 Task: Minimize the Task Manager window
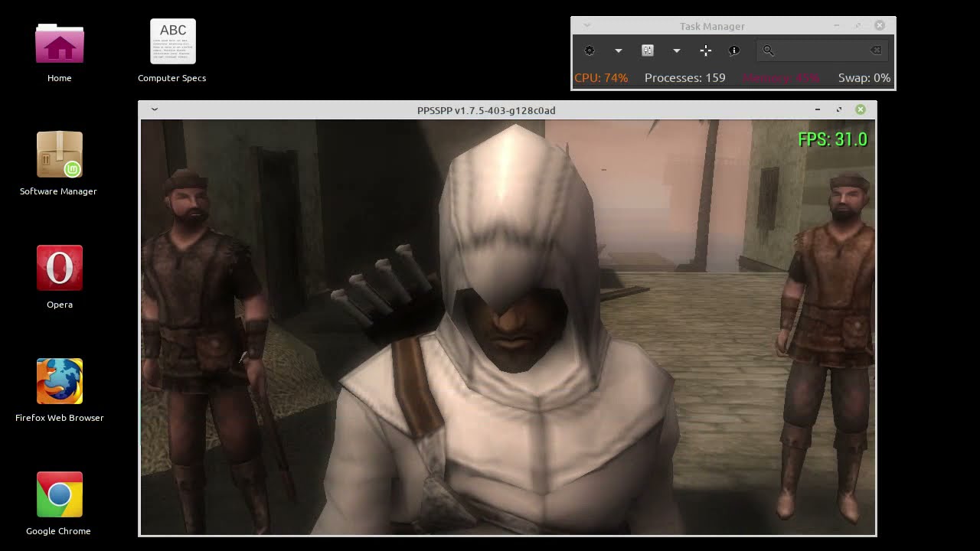pos(837,25)
